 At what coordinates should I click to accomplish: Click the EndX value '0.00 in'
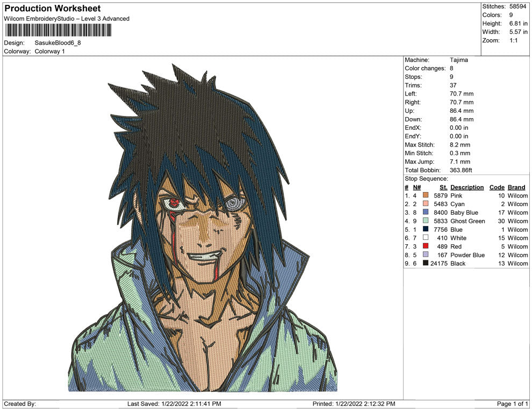click(x=459, y=128)
